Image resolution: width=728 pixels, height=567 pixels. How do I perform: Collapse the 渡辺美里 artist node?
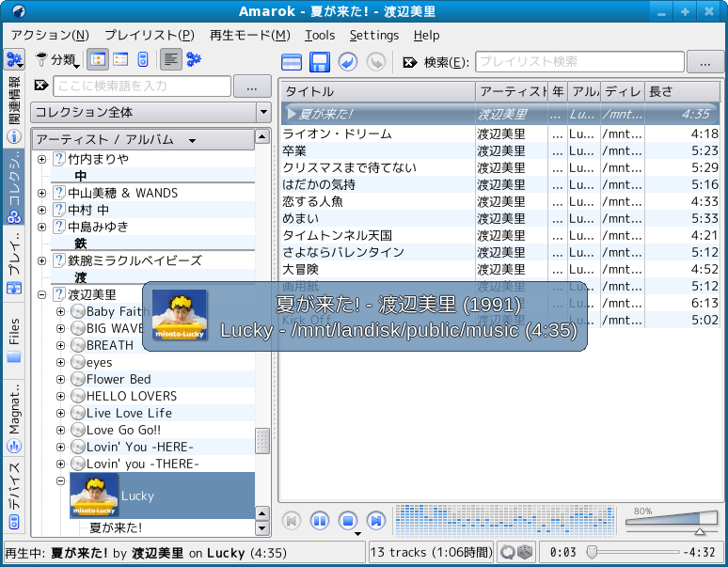click(41, 294)
